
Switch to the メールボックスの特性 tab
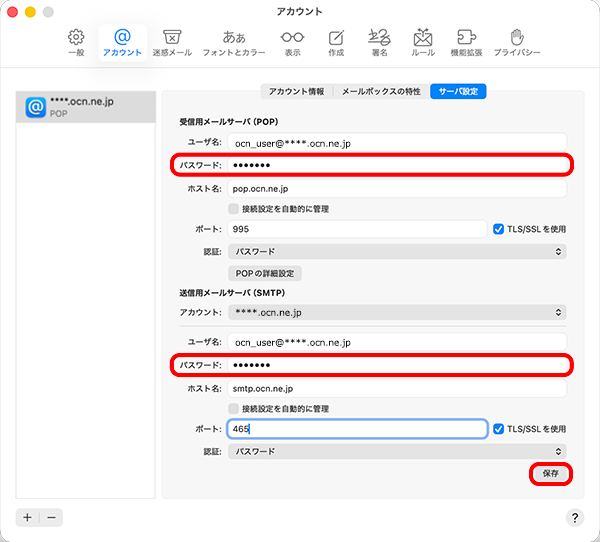[x=381, y=91]
